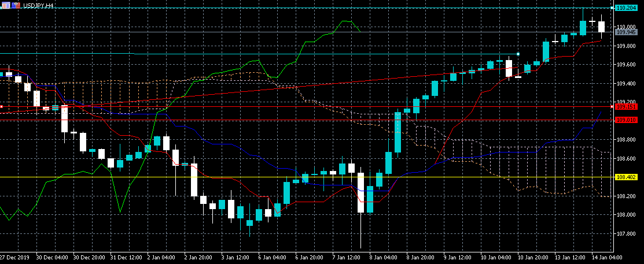Click the 2 Jan 04:00 time label
Screen dimensions: 644x264
tap(160, 259)
